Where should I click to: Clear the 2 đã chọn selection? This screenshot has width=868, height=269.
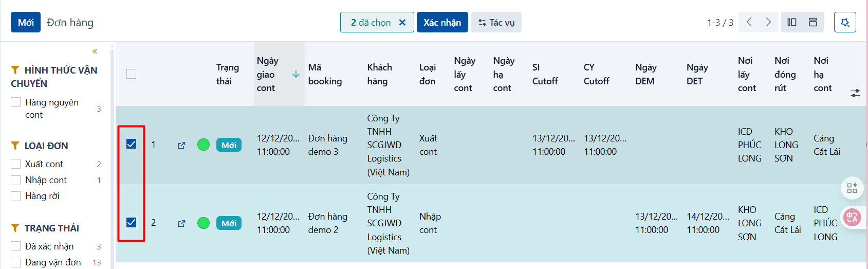click(x=402, y=23)
